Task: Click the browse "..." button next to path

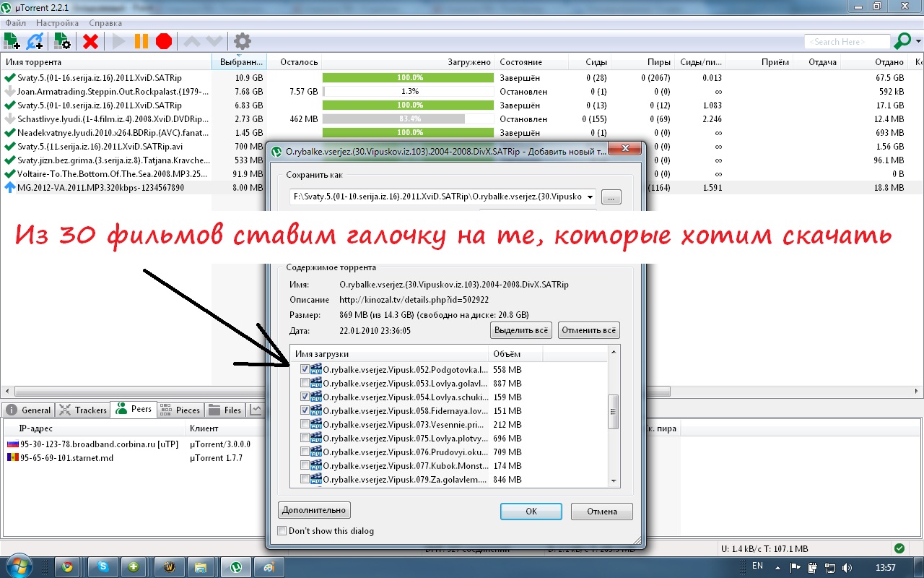Action: 611,197
